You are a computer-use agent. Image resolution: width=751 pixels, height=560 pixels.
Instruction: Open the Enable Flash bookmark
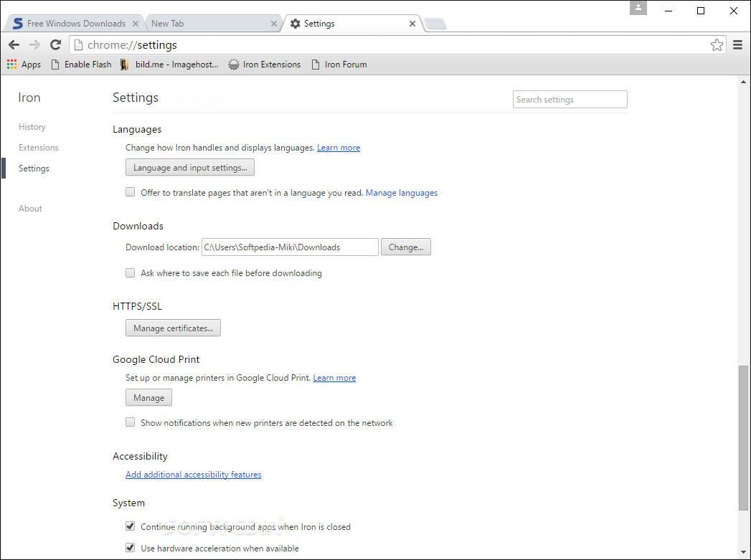click(x=81, y=65)
